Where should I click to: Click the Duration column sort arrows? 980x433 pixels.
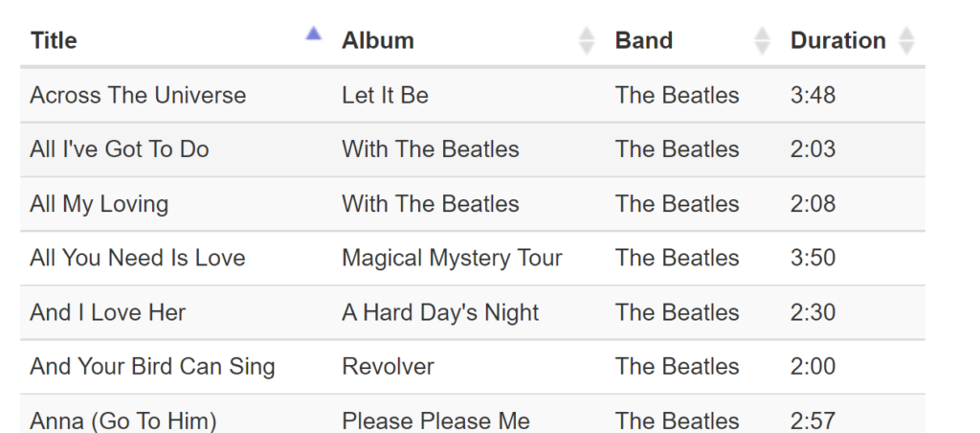(906, 40)
